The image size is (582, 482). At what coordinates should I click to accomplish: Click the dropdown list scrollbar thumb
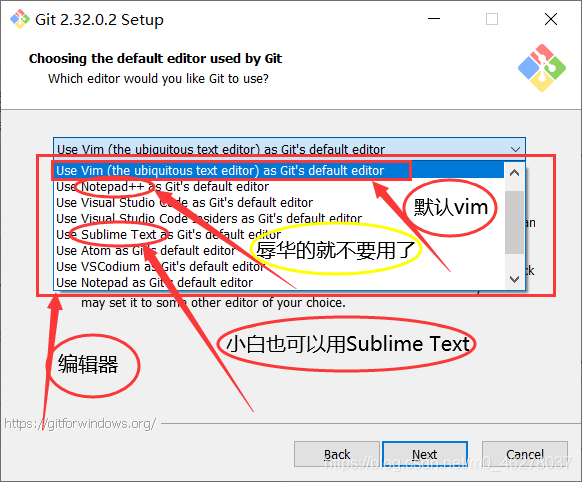tap(514, 223)
